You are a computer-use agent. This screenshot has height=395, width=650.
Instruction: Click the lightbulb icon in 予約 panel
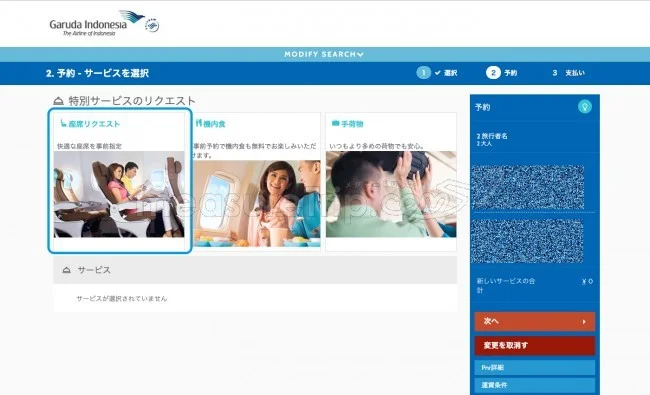point(585,107)
